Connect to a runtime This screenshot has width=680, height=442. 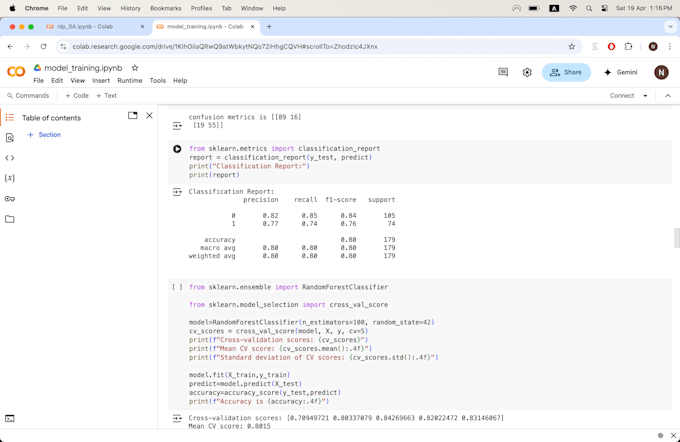pyautogui.click(x=621, y=96)
